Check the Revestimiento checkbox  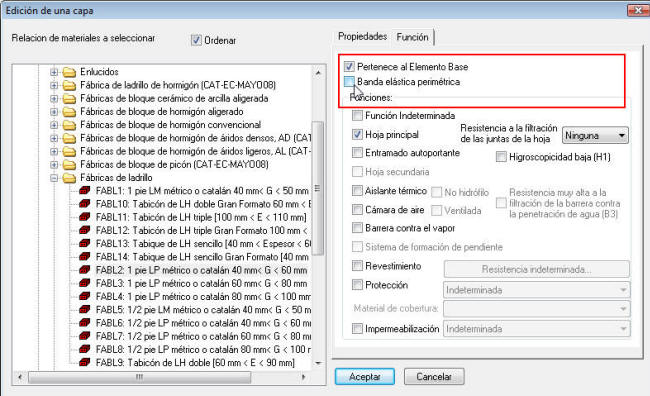[x=357, y=266]
